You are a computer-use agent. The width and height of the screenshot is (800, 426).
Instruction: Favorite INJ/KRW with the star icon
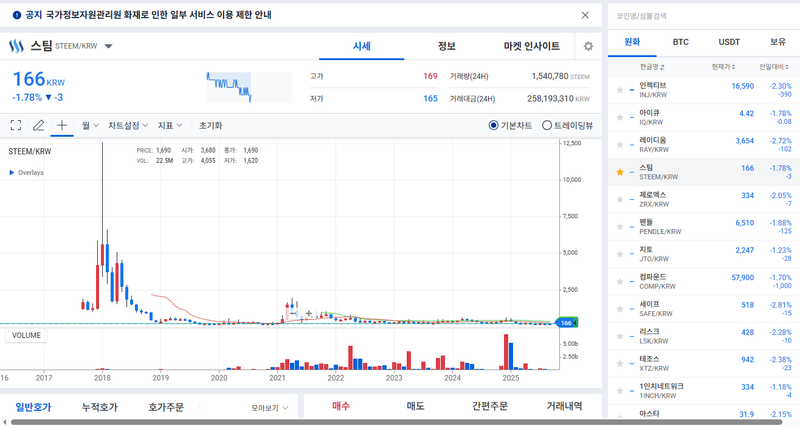click(620, 90)
